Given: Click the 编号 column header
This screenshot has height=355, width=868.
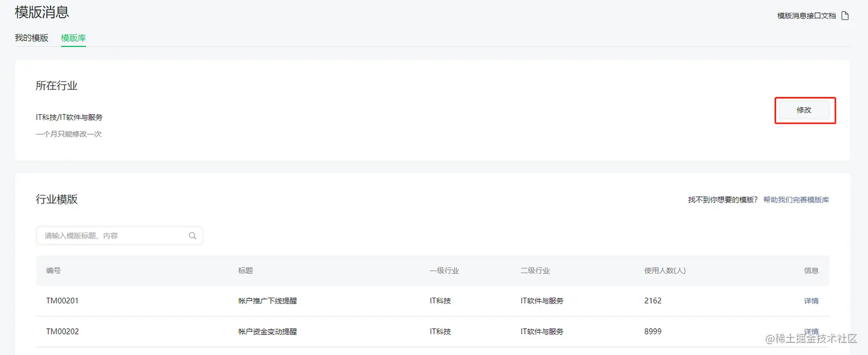Looking at the screenshot, I should click(53, 270).
